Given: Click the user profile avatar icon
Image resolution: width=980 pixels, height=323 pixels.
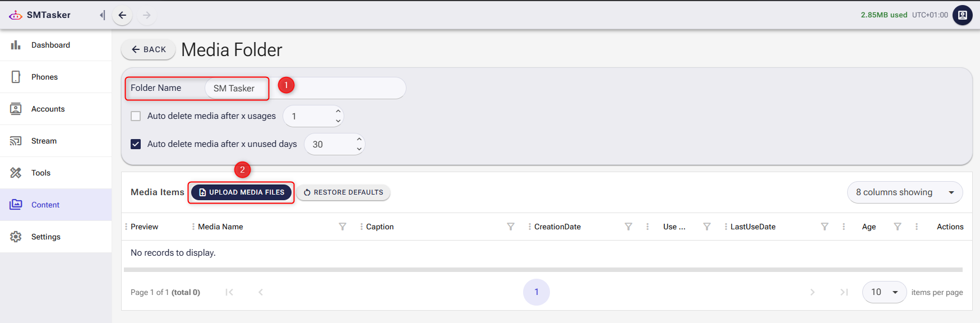Looking at the screenshot, I should pos(962,15).
